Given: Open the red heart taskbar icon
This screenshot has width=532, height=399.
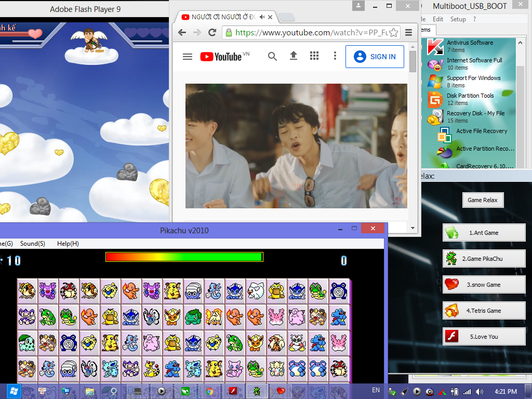Looking at the screenshot, I should pos(281,391).
